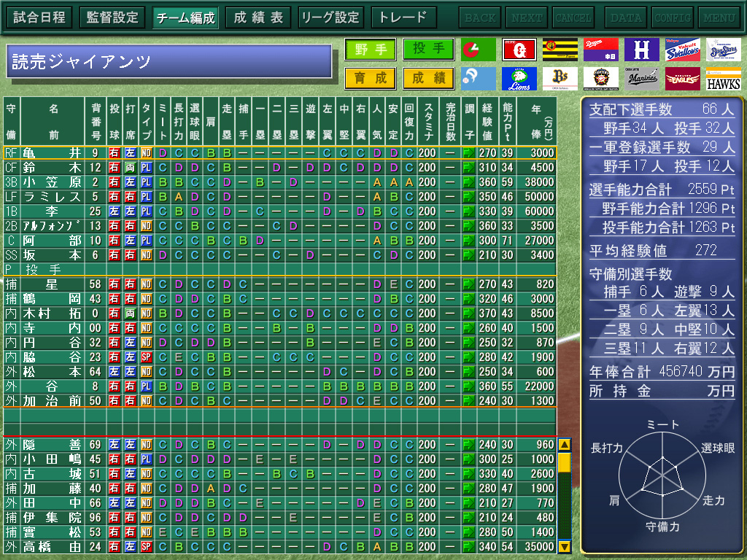Select the Yomiuri Giants team logo

click(x=519, y=50)
